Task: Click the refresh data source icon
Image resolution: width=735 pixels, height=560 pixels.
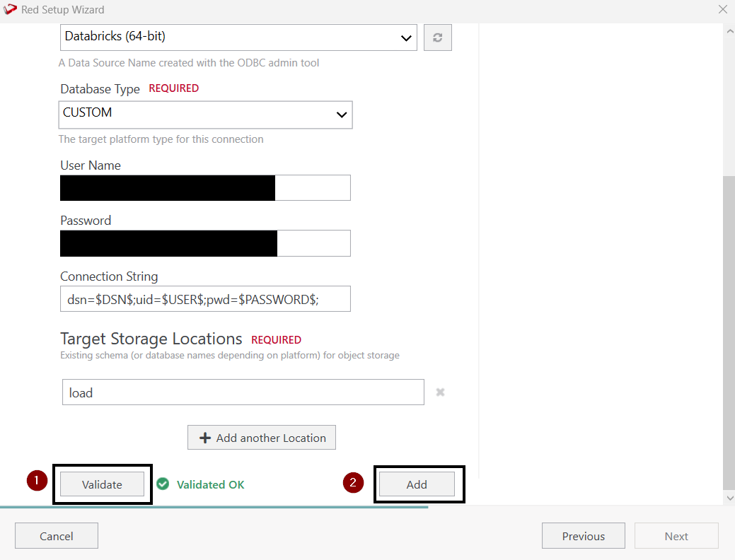Action: (437, 37)
